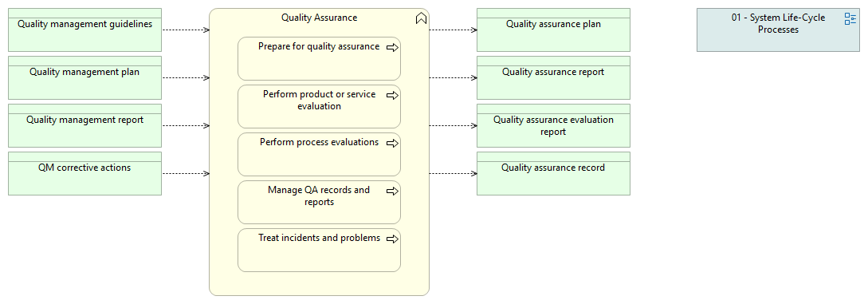Select the Perform process evaluations process
Image resolution: width=868 pixels, height=304 pixels.
tap(320, 155)
